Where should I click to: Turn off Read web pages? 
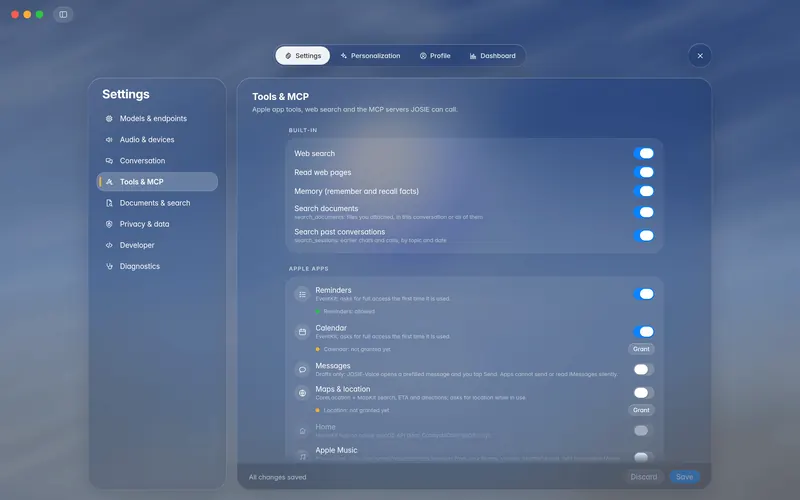[643, 172]
